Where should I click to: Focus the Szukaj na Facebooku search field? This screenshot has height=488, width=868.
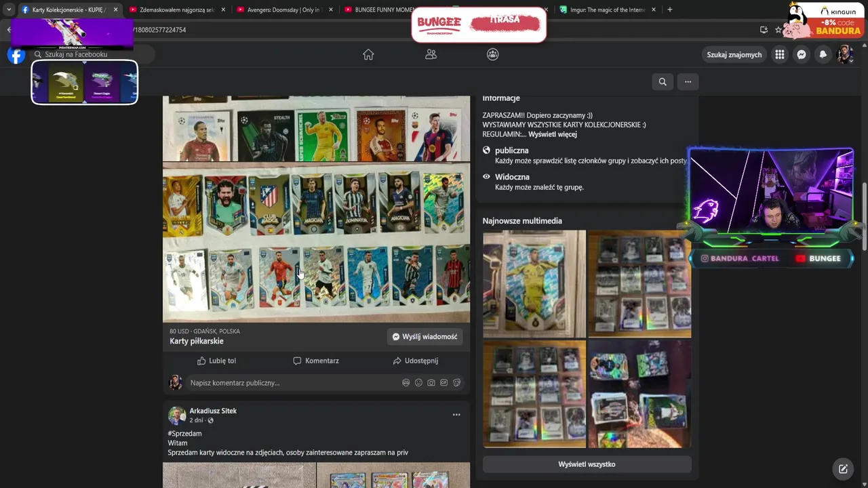(x=92, y=54)
